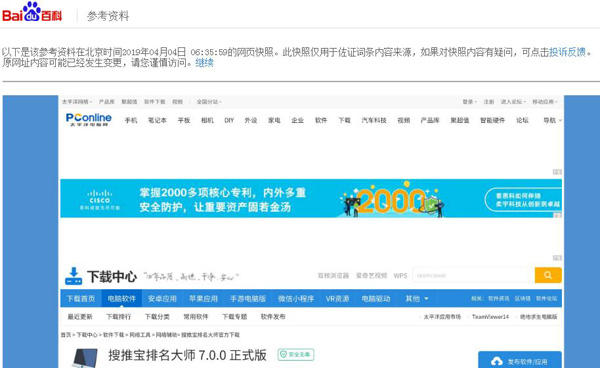Screen dimensions: 600x368
Task: Click the 区块链 related link
Action: pos(523,298)
